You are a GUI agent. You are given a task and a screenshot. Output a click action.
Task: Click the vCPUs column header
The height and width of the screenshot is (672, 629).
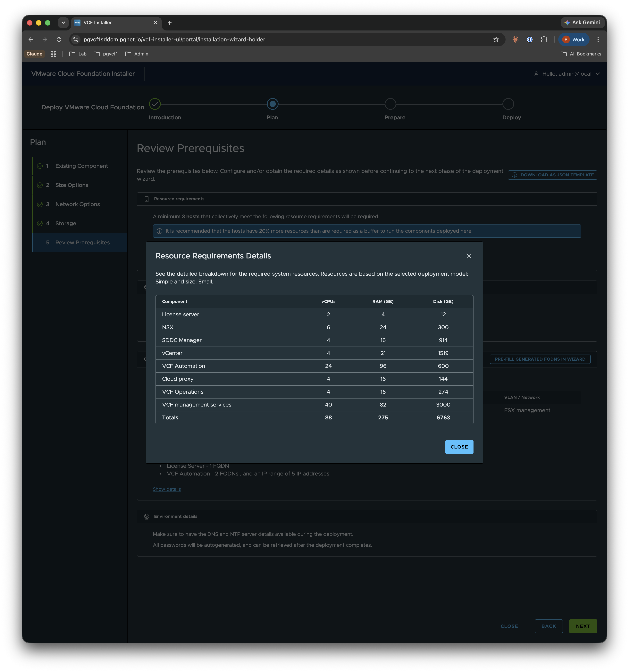point(328,302)
